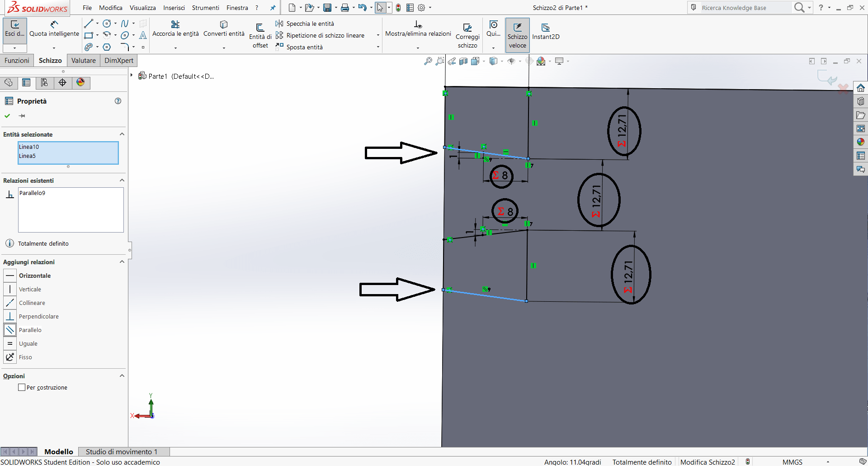The image size is (868, 466).
Task: Open the Esci d... dropdown arrow
Action: (15, 48)
